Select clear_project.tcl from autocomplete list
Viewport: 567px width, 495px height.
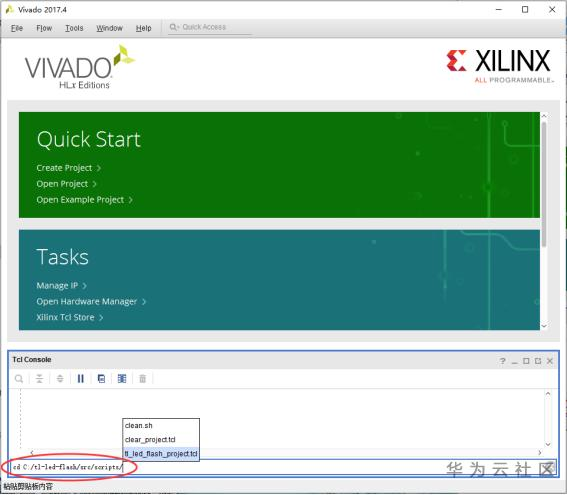point(161,440)
